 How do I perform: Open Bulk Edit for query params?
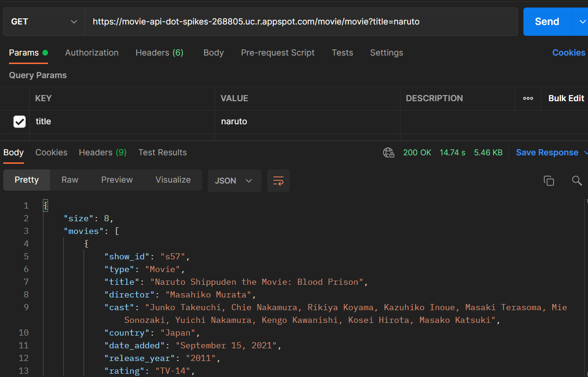(x=565, y=98)
